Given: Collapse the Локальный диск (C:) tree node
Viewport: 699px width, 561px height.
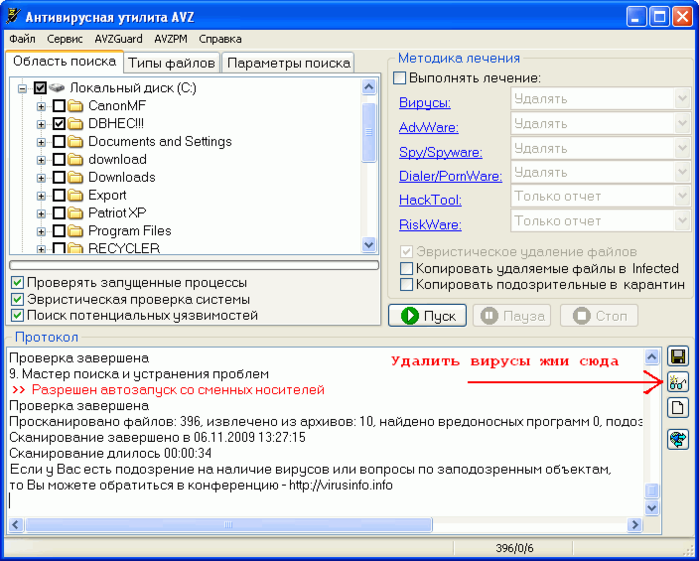Looking at the screenshot, I should (22, 88).
